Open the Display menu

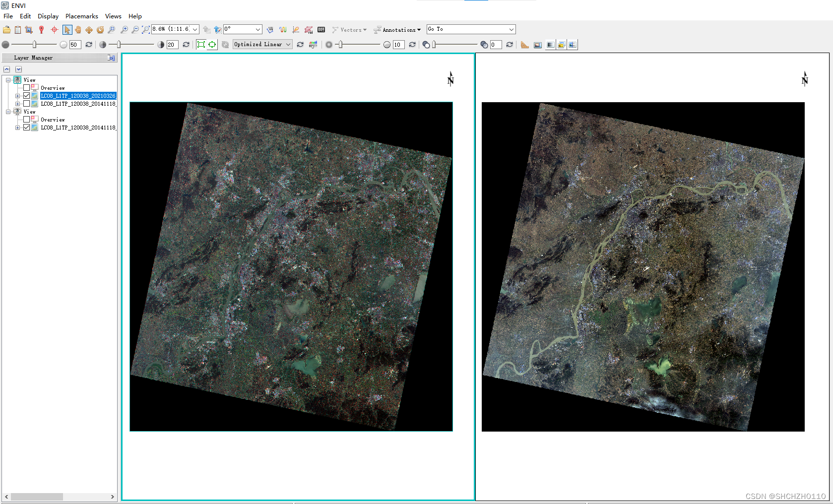coord(48,16)
